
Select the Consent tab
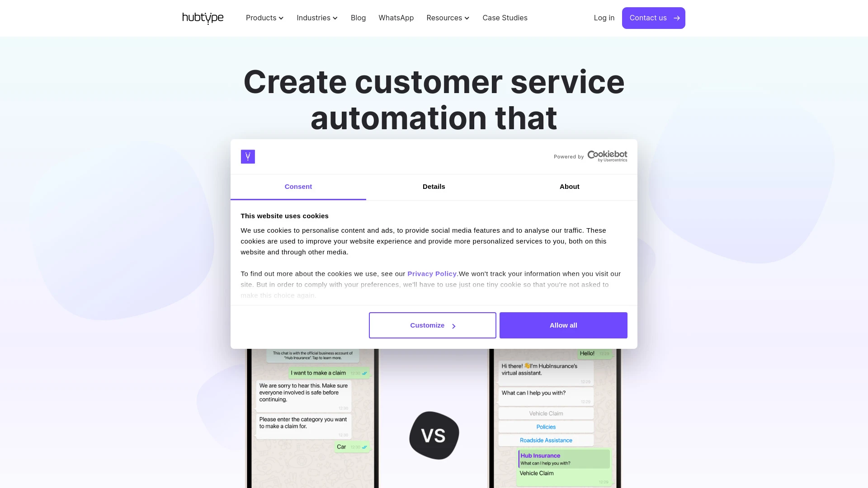point(298,187)
